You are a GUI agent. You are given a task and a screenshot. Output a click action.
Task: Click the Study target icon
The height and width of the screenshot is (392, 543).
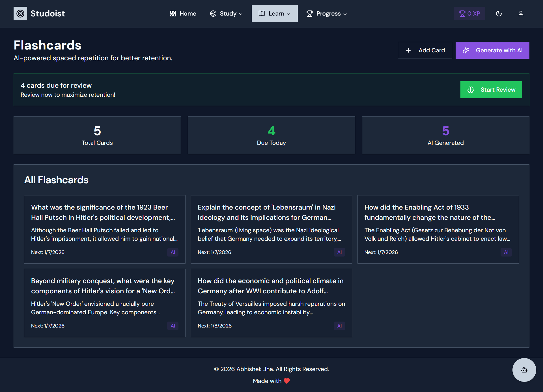pos(213,13)
